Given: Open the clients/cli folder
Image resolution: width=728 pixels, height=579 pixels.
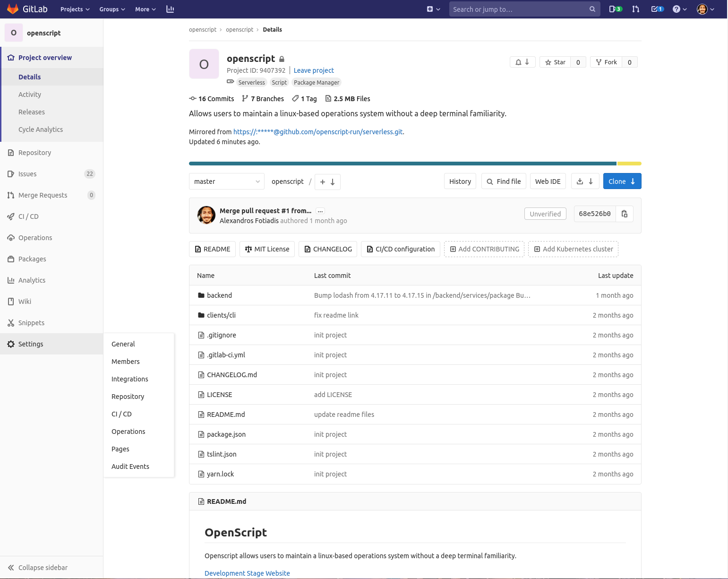Looking at the screenshot, I should [221, 315].
